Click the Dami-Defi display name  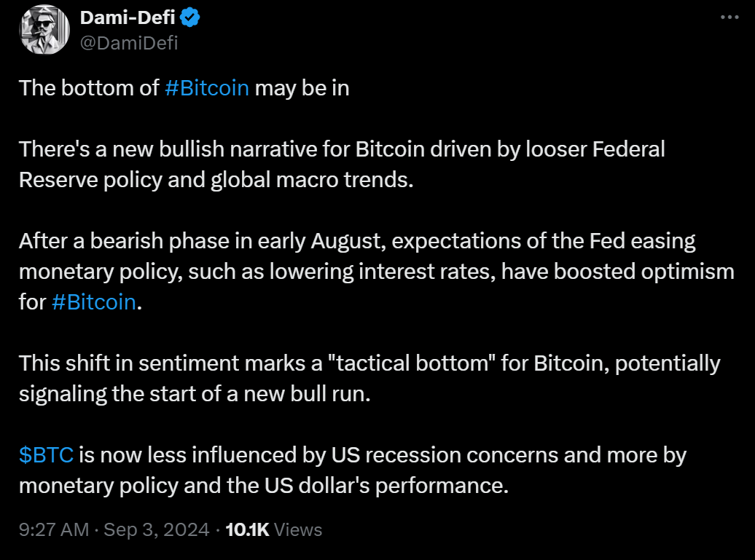pyautogui.click(x=127, y=18)
